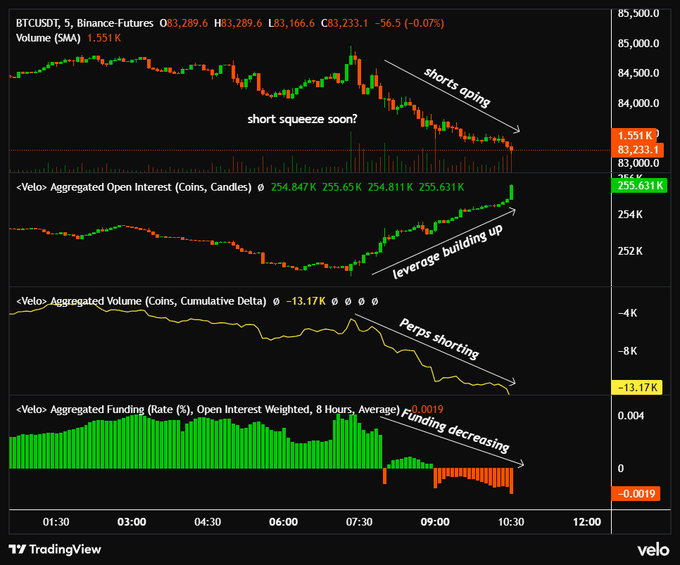Open the TradingView logo link
Viewport: 680px width, 565px height.
pyautogui.click(x=55, y=549)
